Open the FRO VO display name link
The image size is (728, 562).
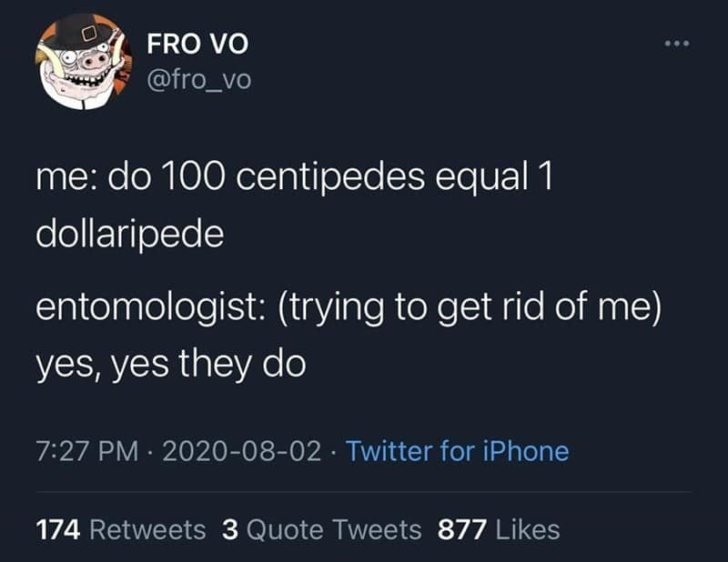click(197, 44)
